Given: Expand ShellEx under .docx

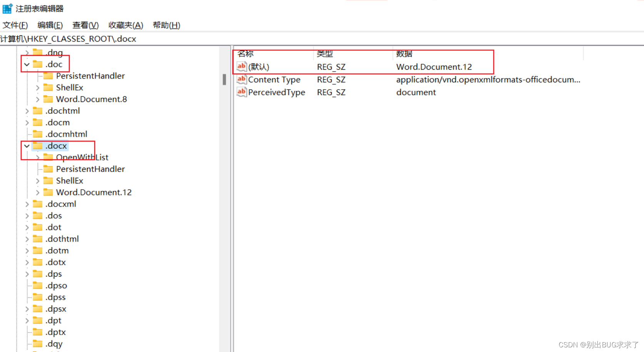Looking at the screenshot, I should pyautogui.click(x=38, y=181).
